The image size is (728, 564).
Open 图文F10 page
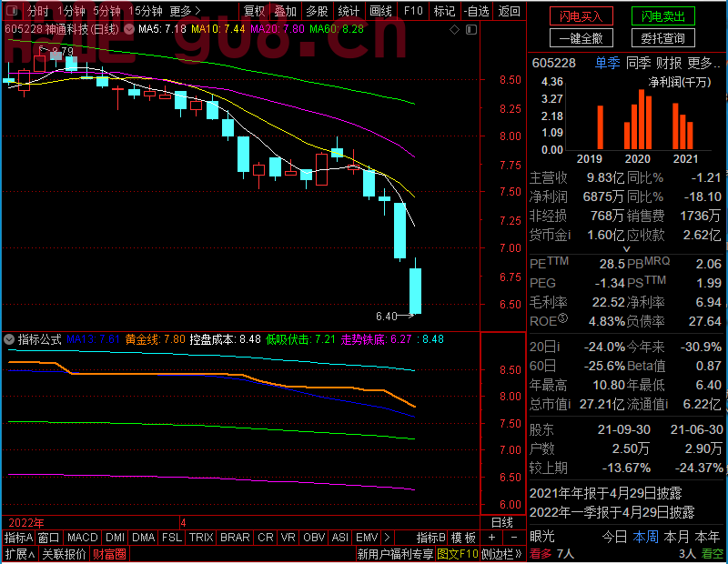point(458,554)
